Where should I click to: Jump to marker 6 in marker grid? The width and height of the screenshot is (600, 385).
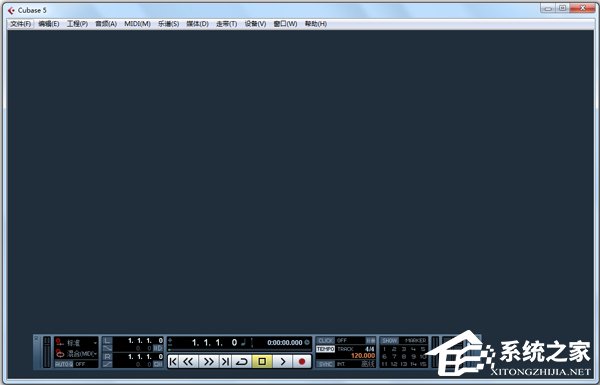tap(385, 356)
